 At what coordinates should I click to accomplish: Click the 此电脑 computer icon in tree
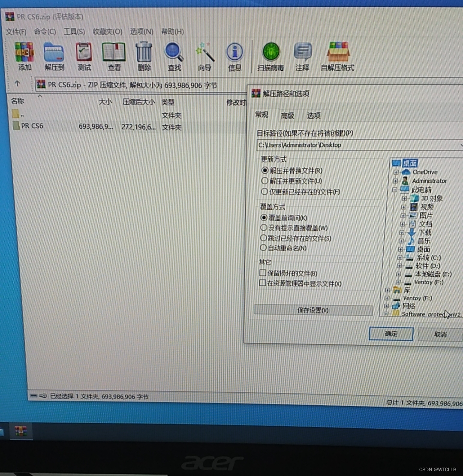pyautogui.click(x=405, y=190)
